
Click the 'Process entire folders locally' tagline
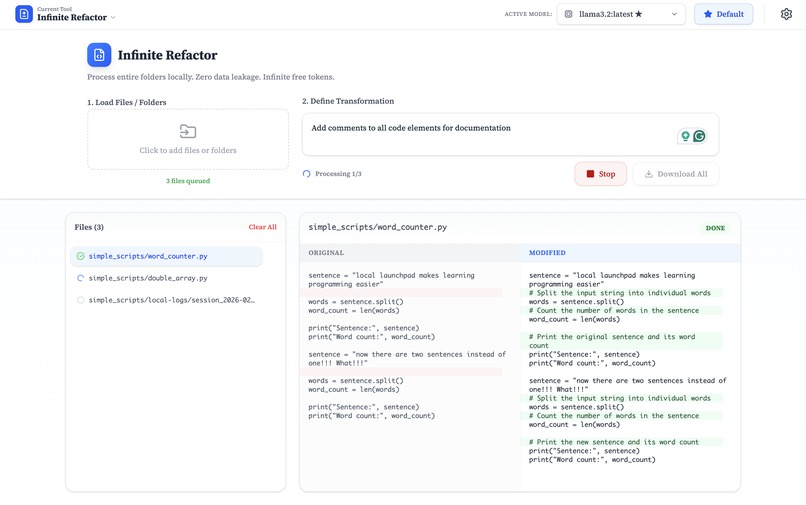pyautogui.click(x=210, y=77)
